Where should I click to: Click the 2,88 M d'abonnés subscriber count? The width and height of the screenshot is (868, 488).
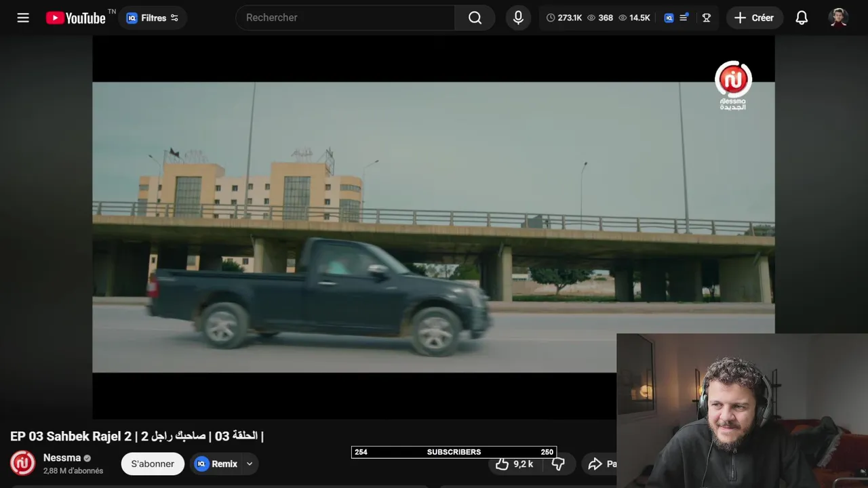73,470
